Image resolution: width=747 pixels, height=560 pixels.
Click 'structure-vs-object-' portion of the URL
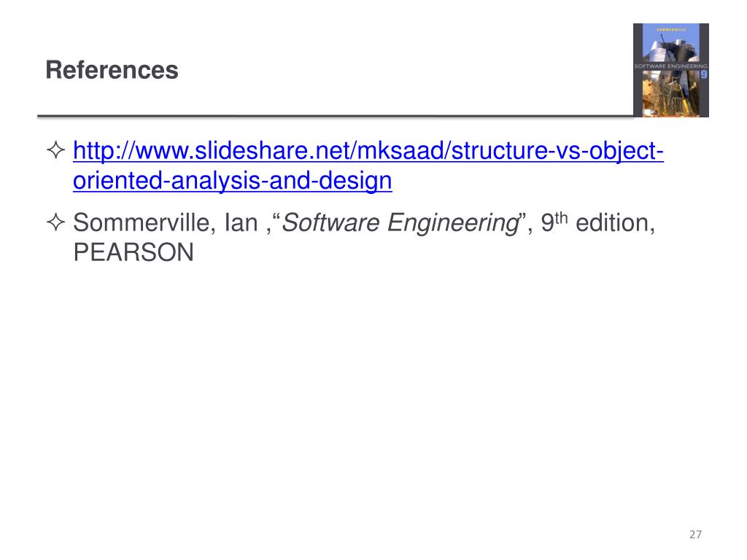(x=557, y=150)
